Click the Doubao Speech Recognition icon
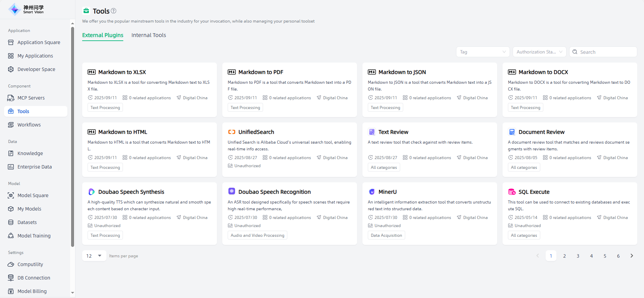This screenshot has width=644, height=298. 232,191
